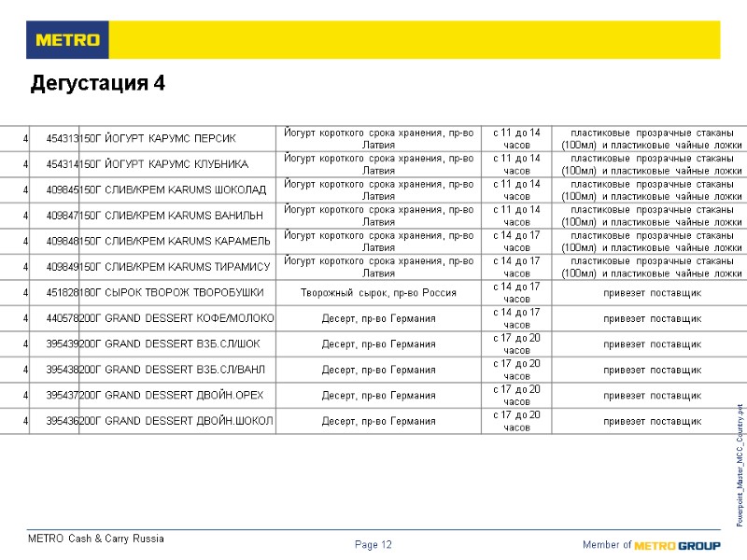The image size is (747, 560).
Task: Click the METRO GROUP logo in footer
Action: tap(678, 545)
